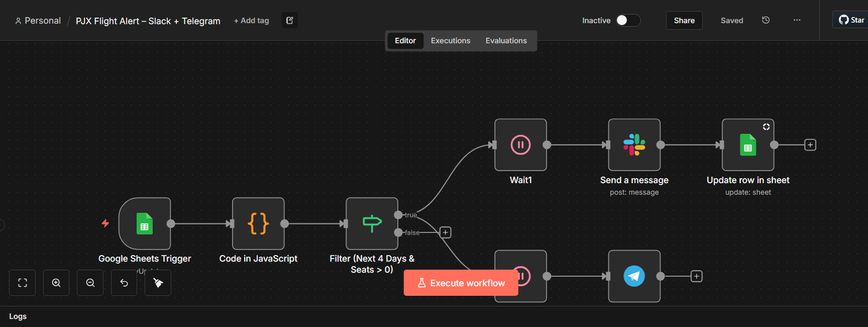Tidy up workflow with broom icon
868x327 pixels.
158,283
